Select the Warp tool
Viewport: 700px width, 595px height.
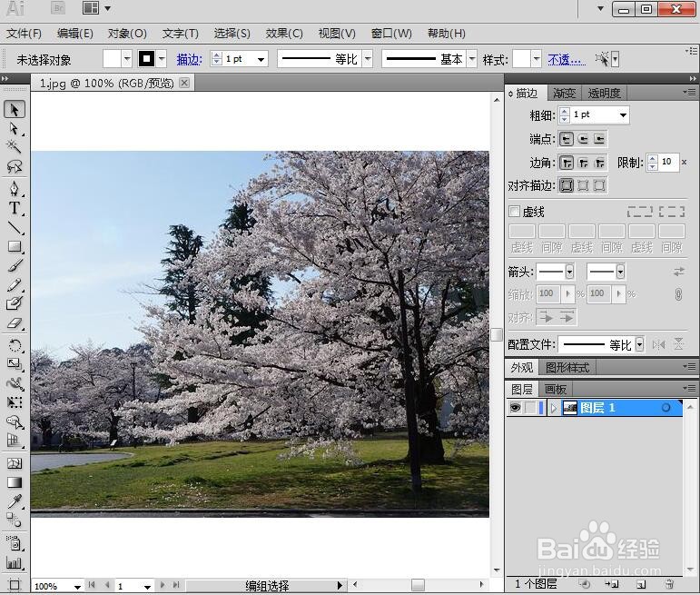15,383
